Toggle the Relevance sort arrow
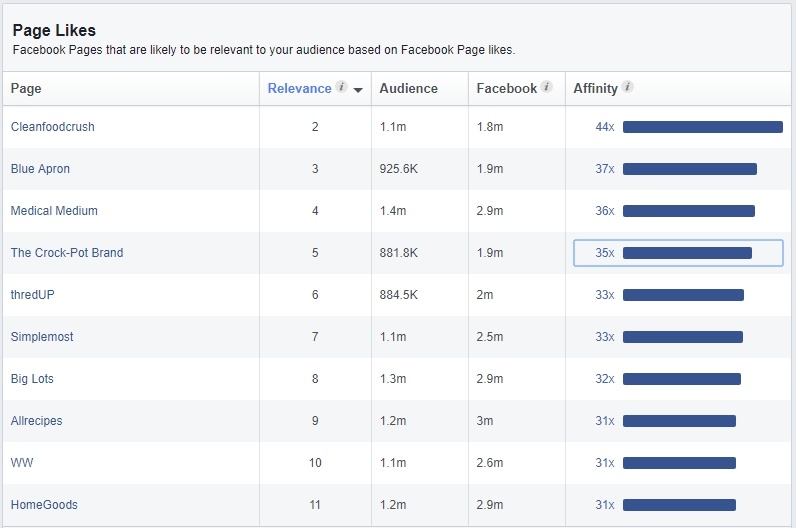 click(358, 90)
